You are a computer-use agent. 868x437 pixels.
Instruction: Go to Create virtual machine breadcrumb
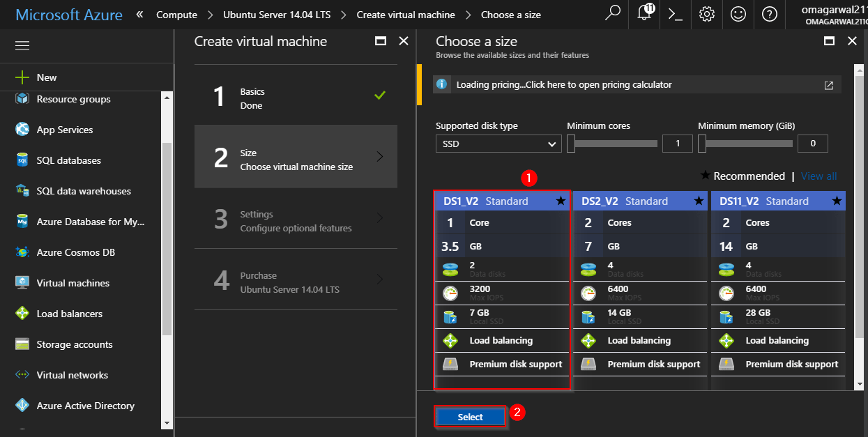406,15
